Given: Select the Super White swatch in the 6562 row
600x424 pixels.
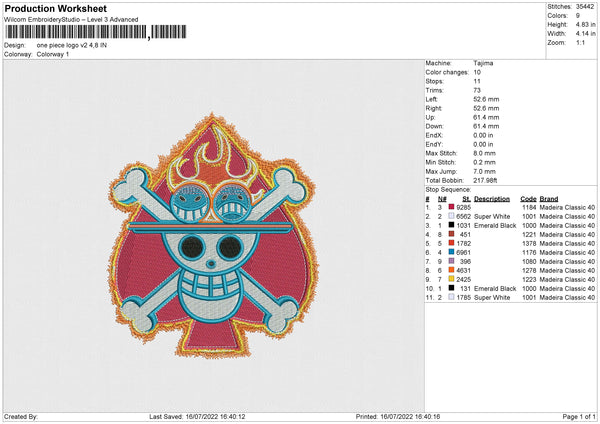Looking at the screenshot, I should coord(451,216).
